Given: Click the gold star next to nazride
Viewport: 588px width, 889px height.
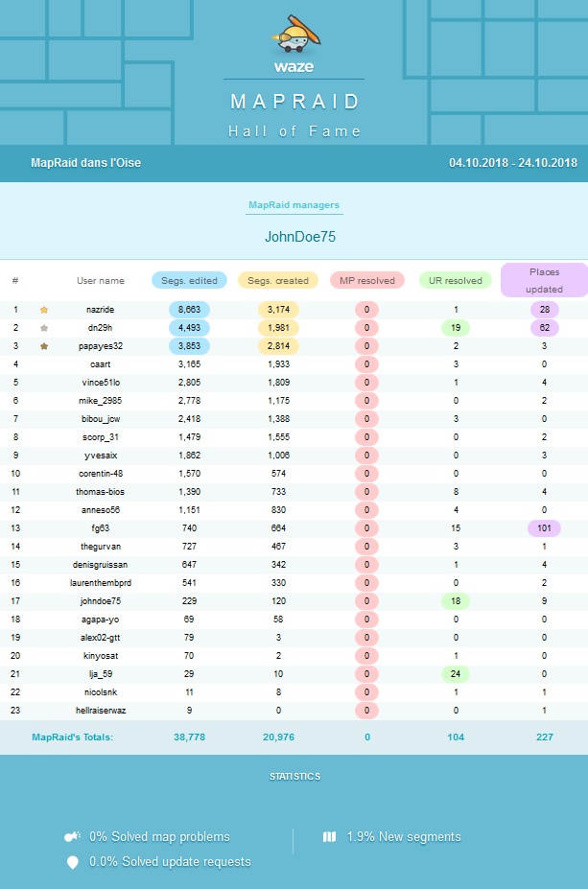Looking at the screenshot, I should pyautogui.click(x=44, y=310).
